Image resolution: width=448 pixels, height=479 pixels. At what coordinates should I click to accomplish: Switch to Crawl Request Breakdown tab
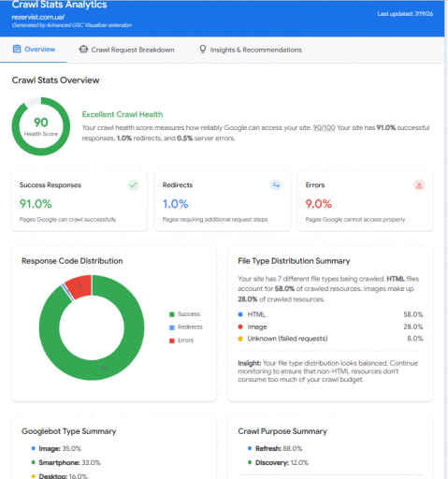(126, 50)
